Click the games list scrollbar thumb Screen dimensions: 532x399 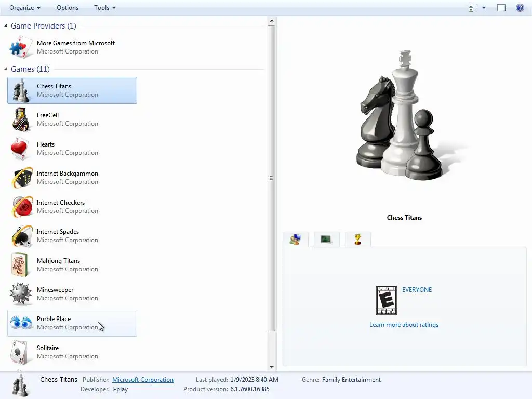pyautogui.click(x=271, y=178)
